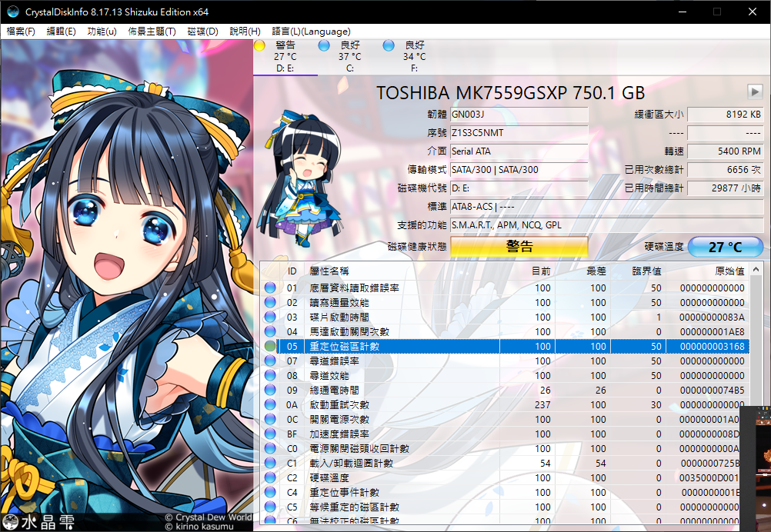Click the rotation rate value 5400 RPM
The width and height of the screenshot is (771, 532).
click(726, 151)
